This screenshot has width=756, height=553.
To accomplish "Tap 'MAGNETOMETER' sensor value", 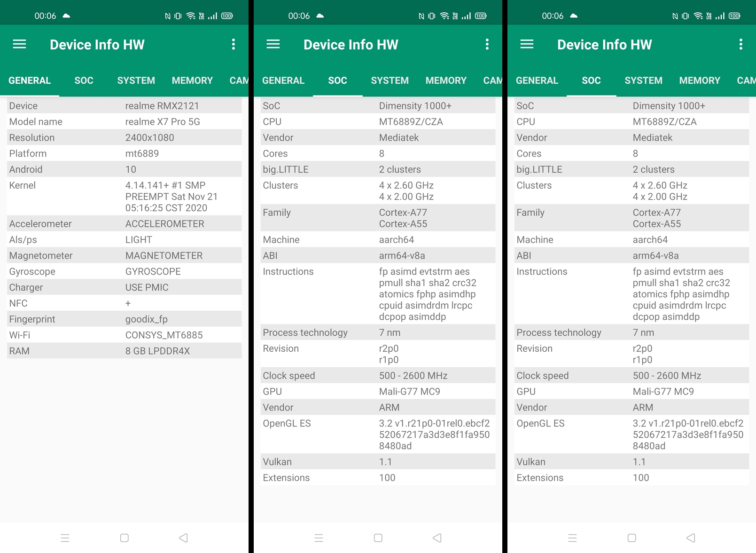I will (x=164, y=256).
